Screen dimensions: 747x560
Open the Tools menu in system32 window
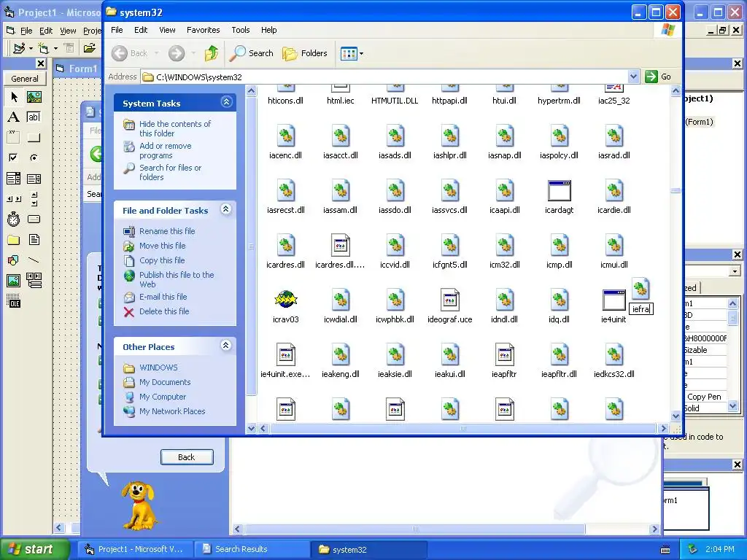click(241, 30)
